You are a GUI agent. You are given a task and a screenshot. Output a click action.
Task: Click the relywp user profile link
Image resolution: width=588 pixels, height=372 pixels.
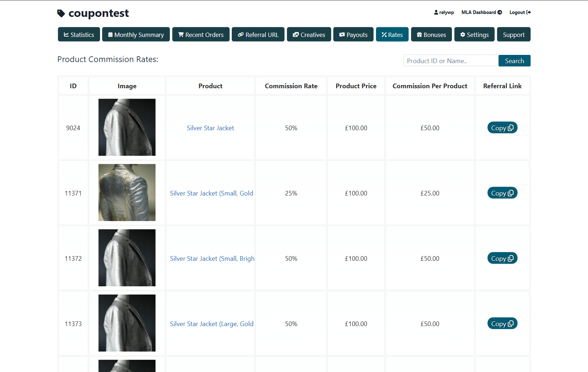coord(444,12)
